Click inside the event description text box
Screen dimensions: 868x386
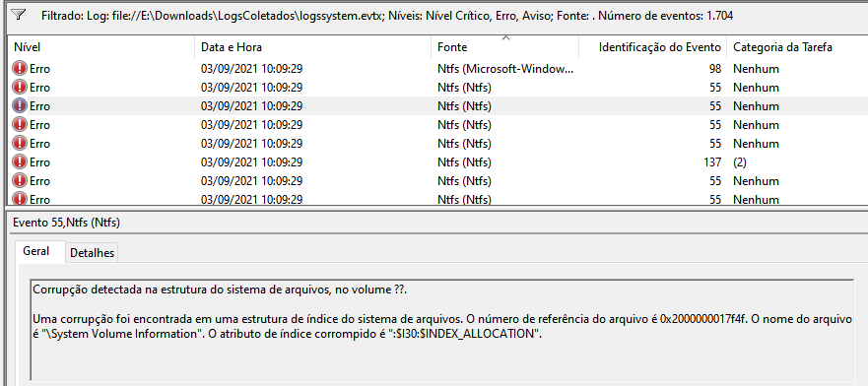click(x=441, y=330)
